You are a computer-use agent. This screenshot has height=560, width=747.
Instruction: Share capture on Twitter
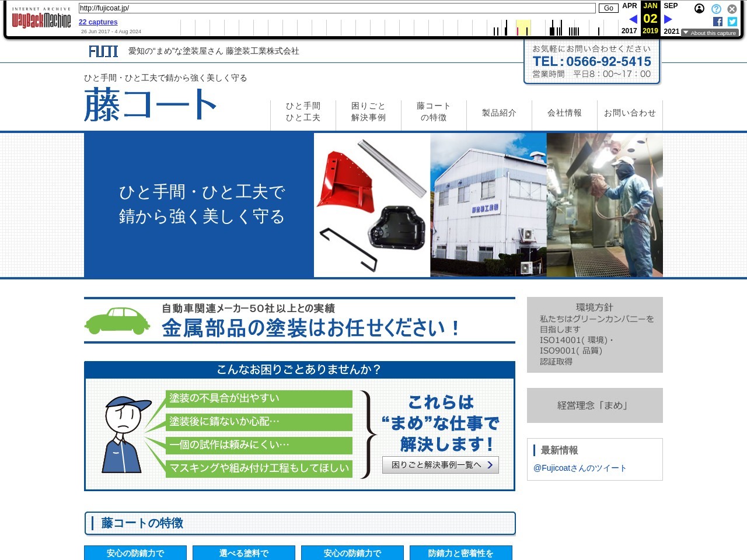[x=732, y=22]
